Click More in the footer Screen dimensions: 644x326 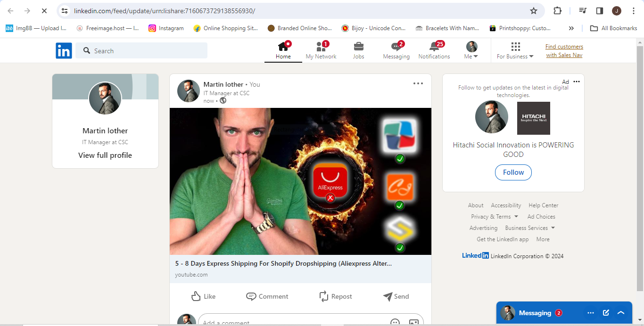pos(543,239)
